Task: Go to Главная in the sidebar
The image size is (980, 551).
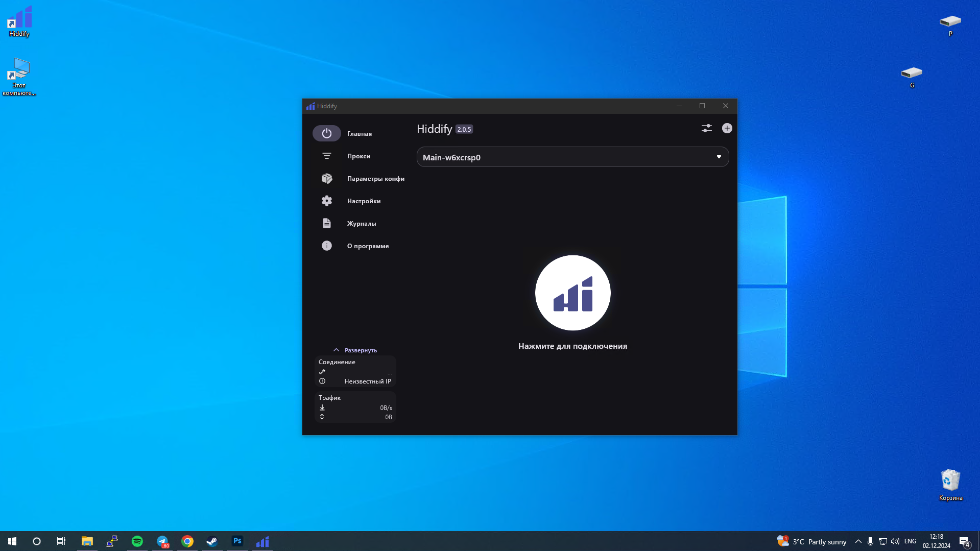Action: (x=359, y=133)
